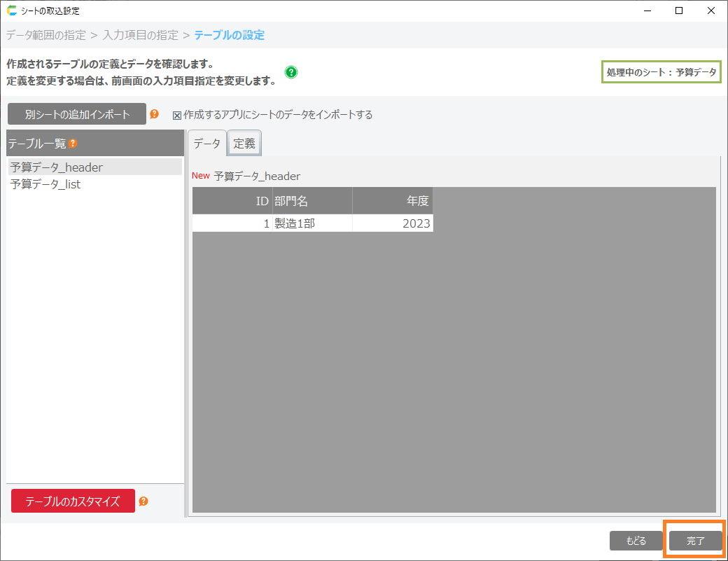Toggle the シートのデータをインポートする checkbox
Viewport: 728px width, 561px height.
(x=177, y=115)
